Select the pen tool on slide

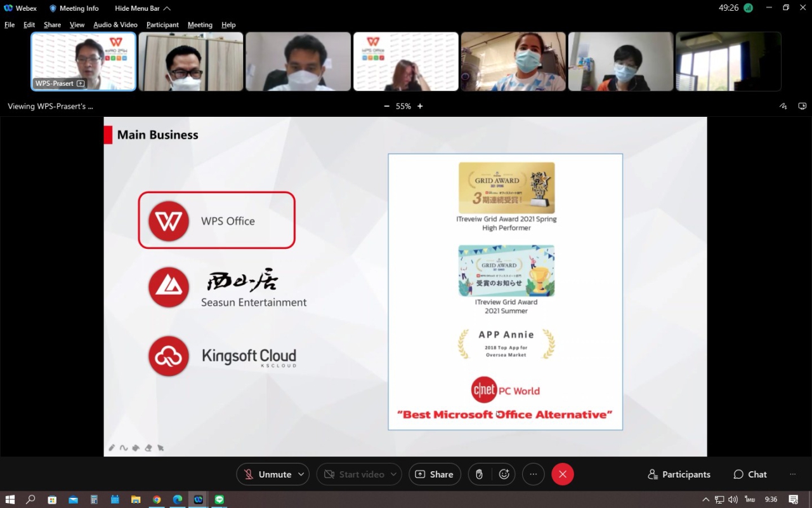point(112,448)
